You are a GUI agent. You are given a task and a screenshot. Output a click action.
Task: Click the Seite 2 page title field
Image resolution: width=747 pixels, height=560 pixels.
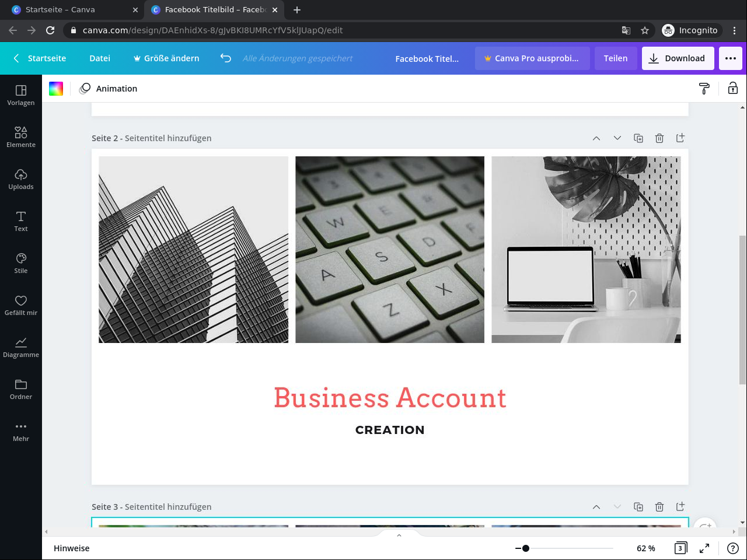tap(168, 138)
